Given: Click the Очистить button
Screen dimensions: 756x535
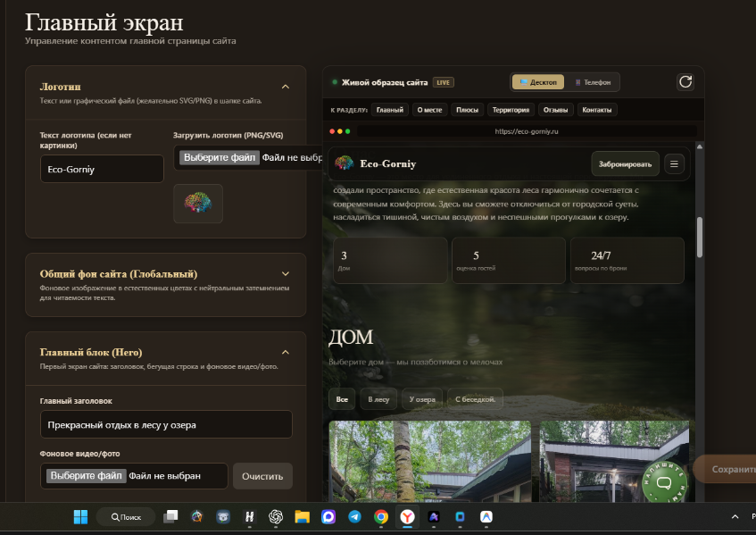Looking at the screenshot, I should point(262,476).
